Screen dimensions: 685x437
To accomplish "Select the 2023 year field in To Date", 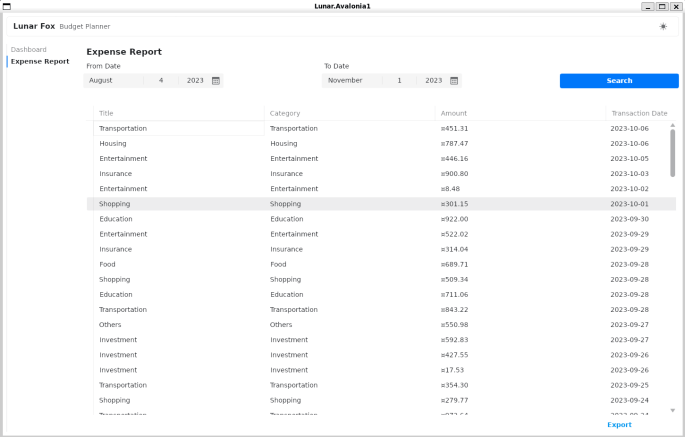I will point(433,80).
